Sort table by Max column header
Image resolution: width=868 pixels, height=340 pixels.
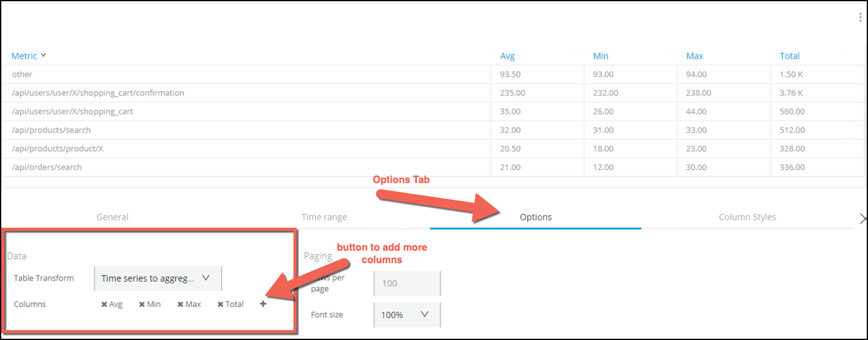click(694, 56)
